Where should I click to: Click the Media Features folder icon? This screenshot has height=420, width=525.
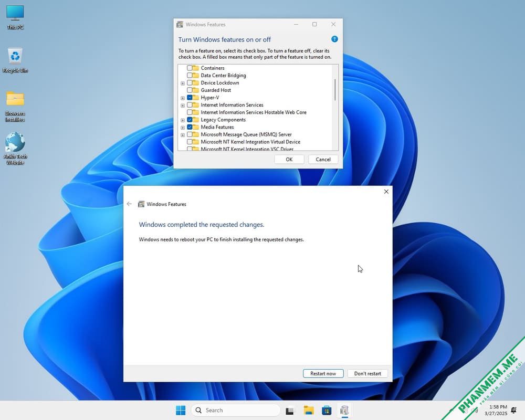coord(195,127)
